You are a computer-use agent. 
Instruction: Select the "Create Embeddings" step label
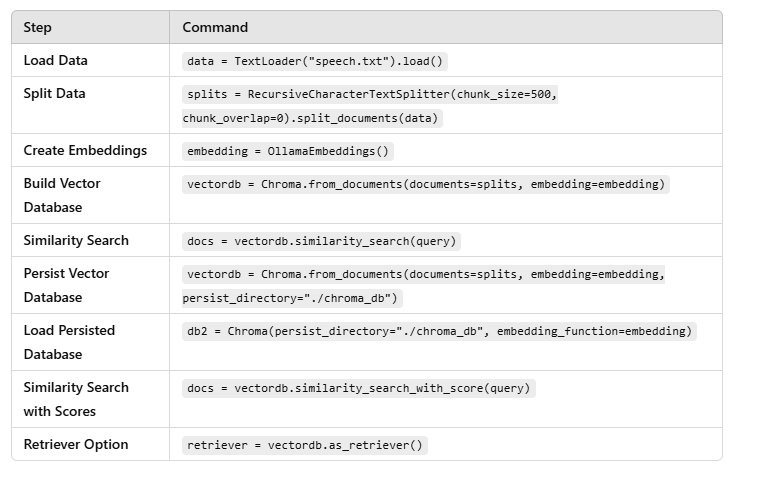pos(85,150)
